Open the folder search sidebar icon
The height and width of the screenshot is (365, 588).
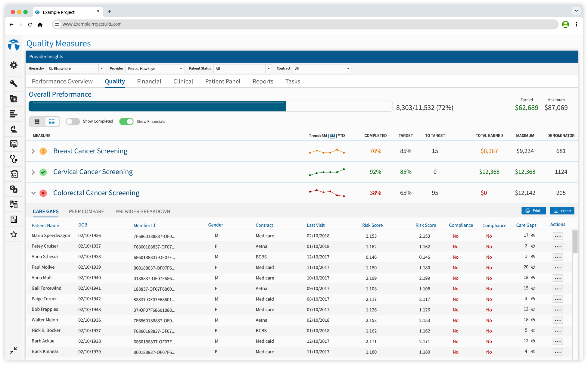pos(14,99)
